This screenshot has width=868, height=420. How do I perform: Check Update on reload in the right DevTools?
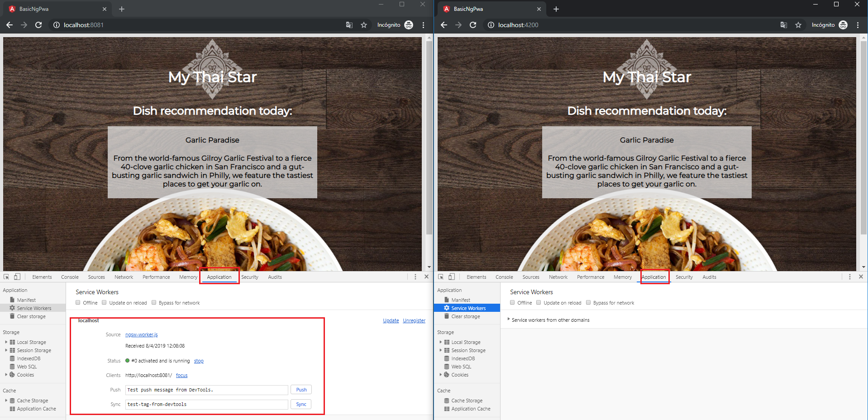click(x=539, y=303)
